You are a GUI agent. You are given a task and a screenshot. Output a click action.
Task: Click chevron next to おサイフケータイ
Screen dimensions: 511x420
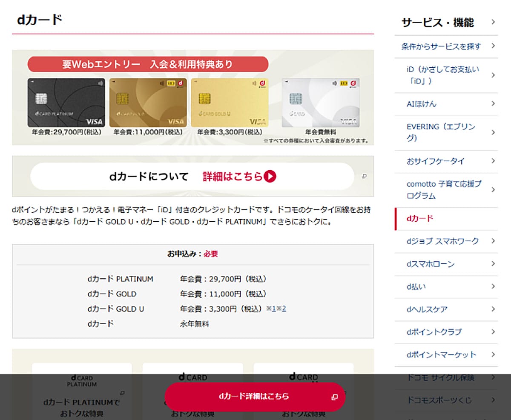(493, 161)
